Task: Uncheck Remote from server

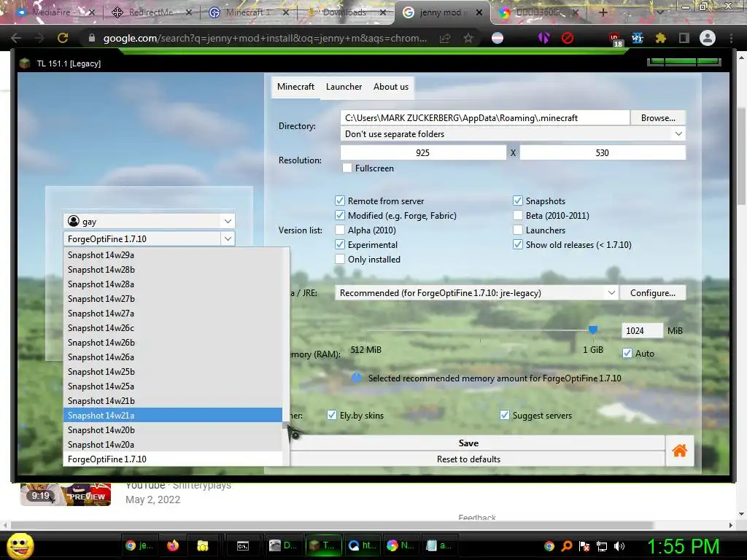Action: point(340,201)
